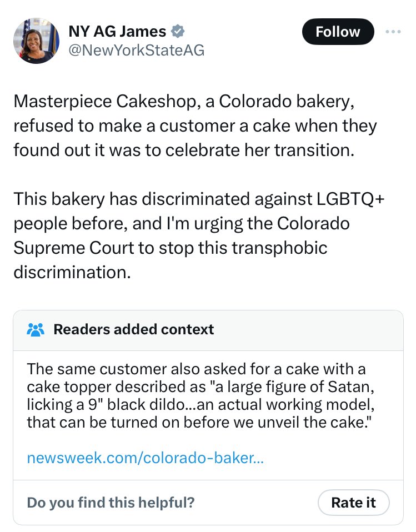Open the @NewYorkStateAG handle link
The width and height of the screenshot is (416, 532).
click(x=137, y=50)
